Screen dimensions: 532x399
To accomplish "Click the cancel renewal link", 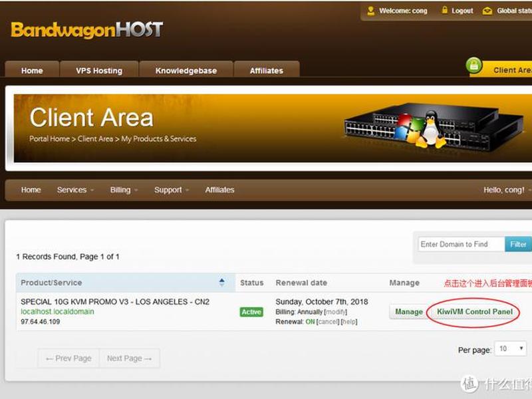I will click(x=328, y=322).
